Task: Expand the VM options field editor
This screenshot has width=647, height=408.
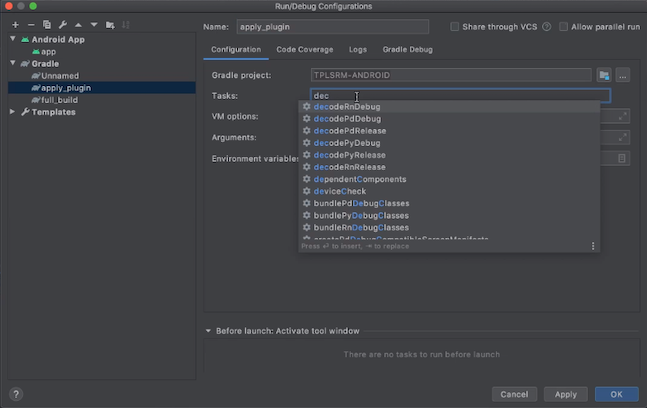Action: [x=623, y=116]
